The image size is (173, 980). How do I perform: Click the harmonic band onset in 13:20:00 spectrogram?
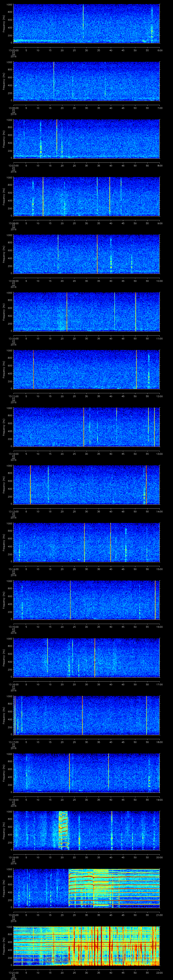[69, 888]
